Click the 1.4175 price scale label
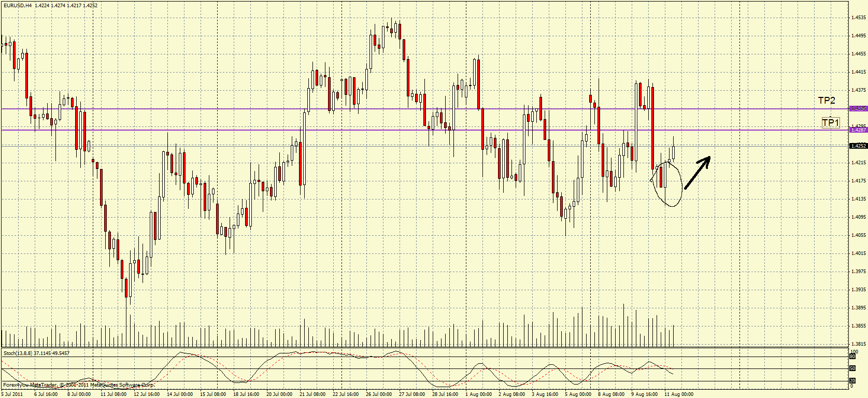This screenshot has height=398, width=868. click(x=859, y=181)
